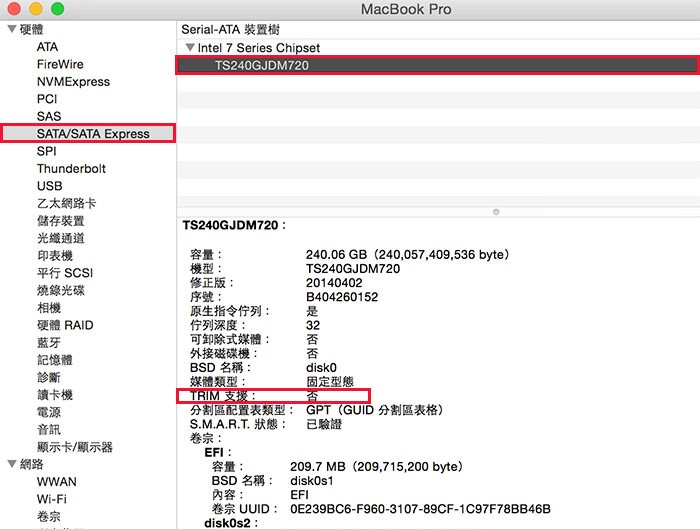The image size is (700, 529).
Task: Open Thunderbolt hardware entry
Action: (x=71, y=169)
